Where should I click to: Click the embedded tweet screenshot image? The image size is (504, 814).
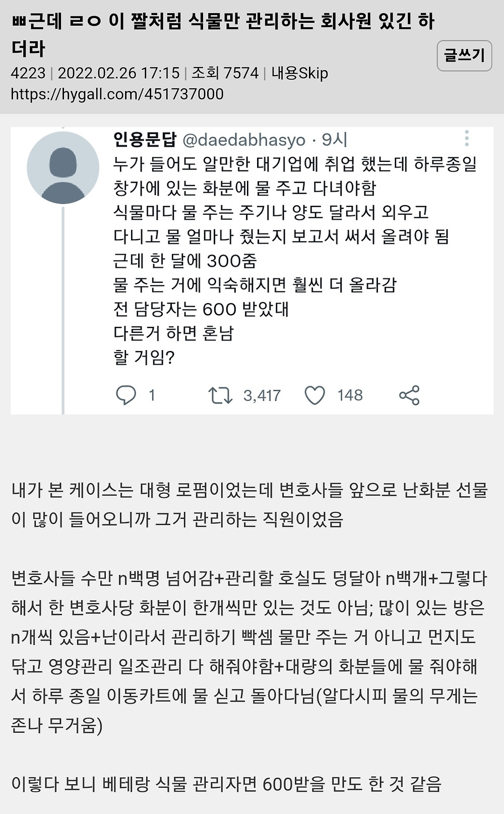coord(252,271)
